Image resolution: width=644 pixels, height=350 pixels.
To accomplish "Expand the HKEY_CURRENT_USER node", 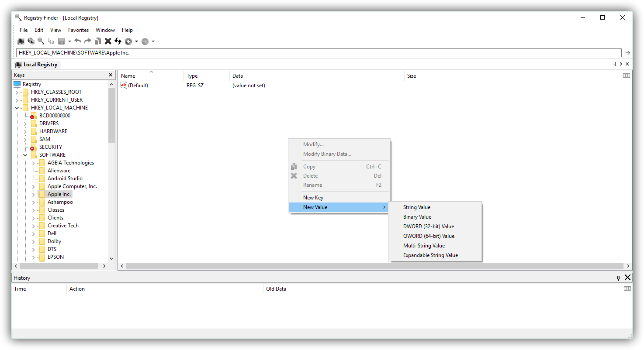I will (17, 100).
